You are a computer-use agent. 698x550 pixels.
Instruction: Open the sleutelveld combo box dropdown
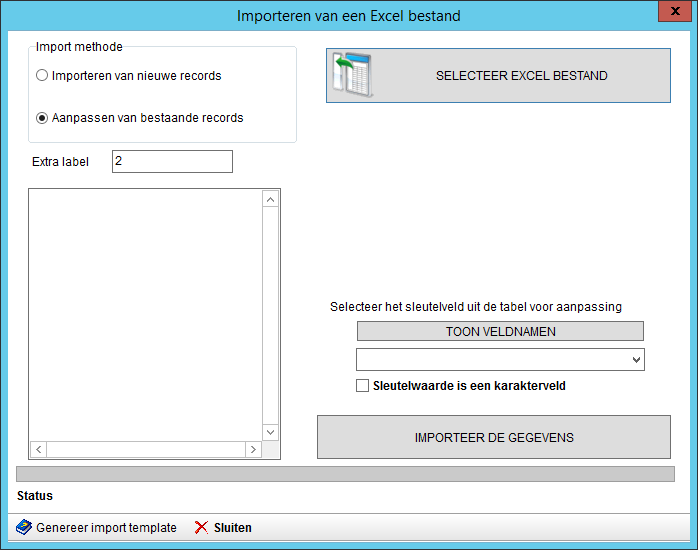click(x=636, y=360)
